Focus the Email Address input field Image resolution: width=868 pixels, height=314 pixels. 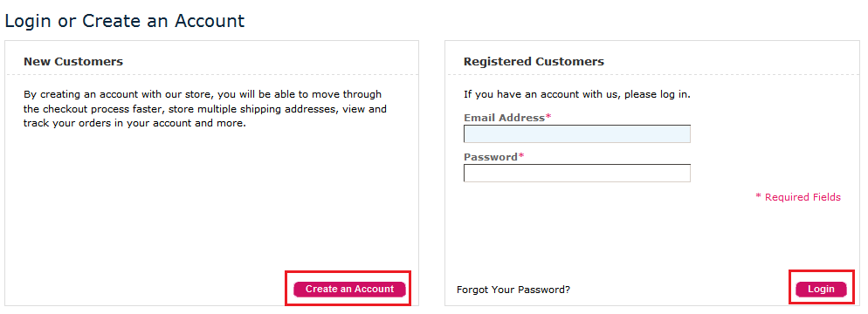[x=577, y=133]
